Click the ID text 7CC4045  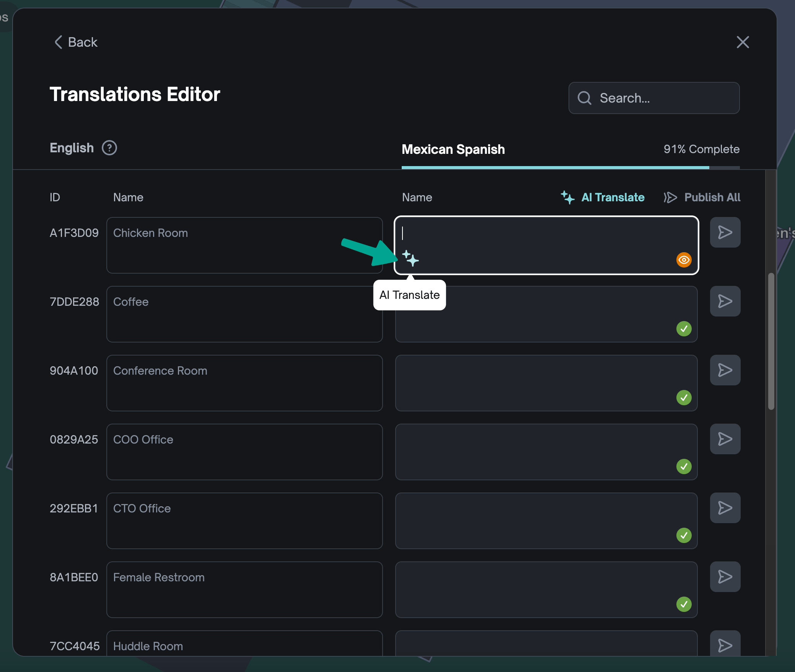click(75, 646)
